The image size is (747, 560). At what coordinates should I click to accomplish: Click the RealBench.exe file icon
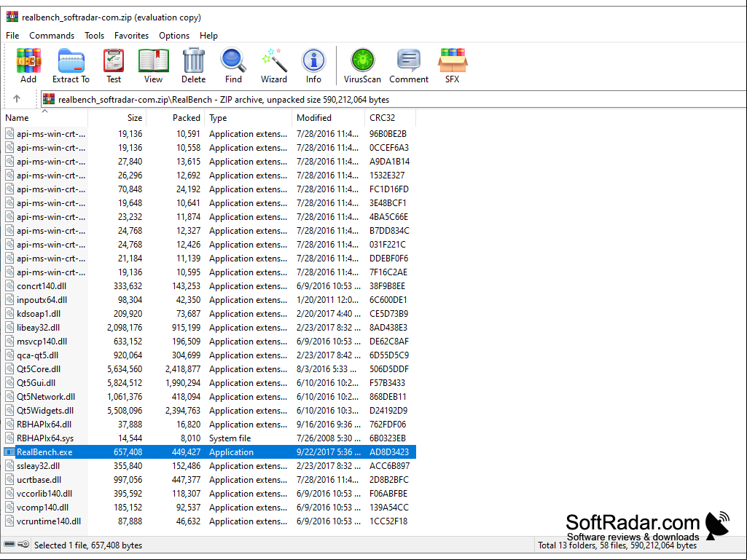pos(9,452)
